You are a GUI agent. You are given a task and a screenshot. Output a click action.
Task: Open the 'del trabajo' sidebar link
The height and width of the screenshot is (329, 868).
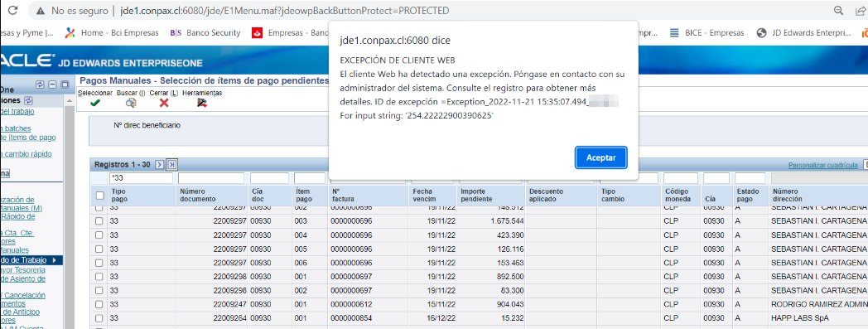tap(17, 111)
